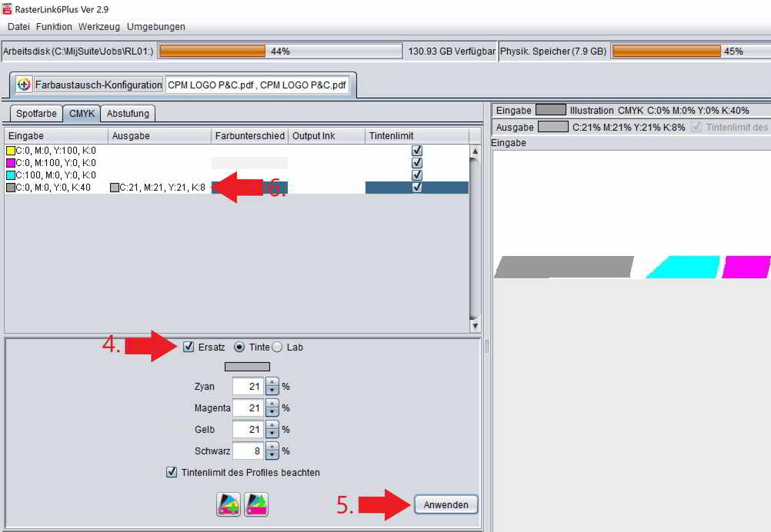Enable the Ersatz checkbox
The width and height of the screenshot is (771, 532).
click(x=189, y=347)
